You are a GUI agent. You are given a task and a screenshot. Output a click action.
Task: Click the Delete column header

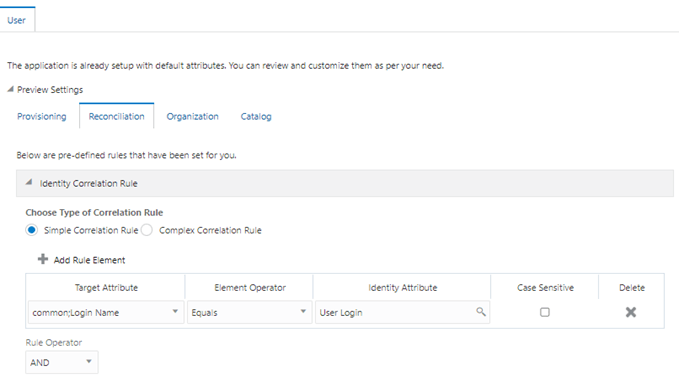[632, 288]
